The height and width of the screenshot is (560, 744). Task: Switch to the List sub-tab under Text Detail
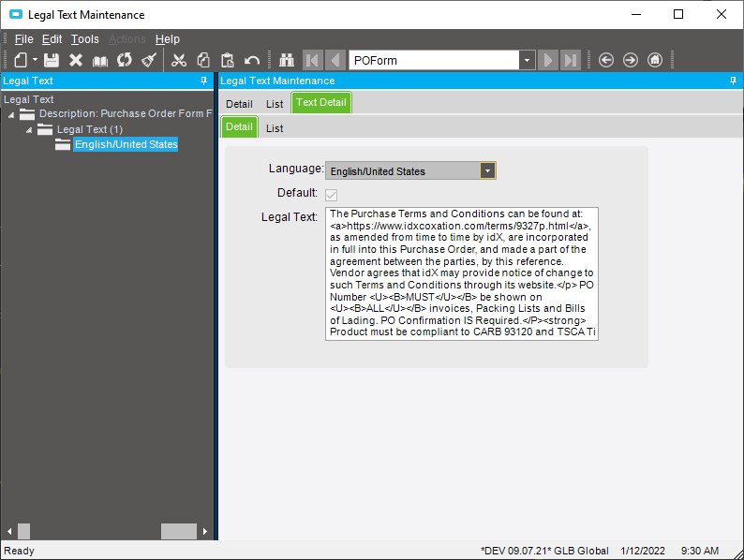(275, 128)
